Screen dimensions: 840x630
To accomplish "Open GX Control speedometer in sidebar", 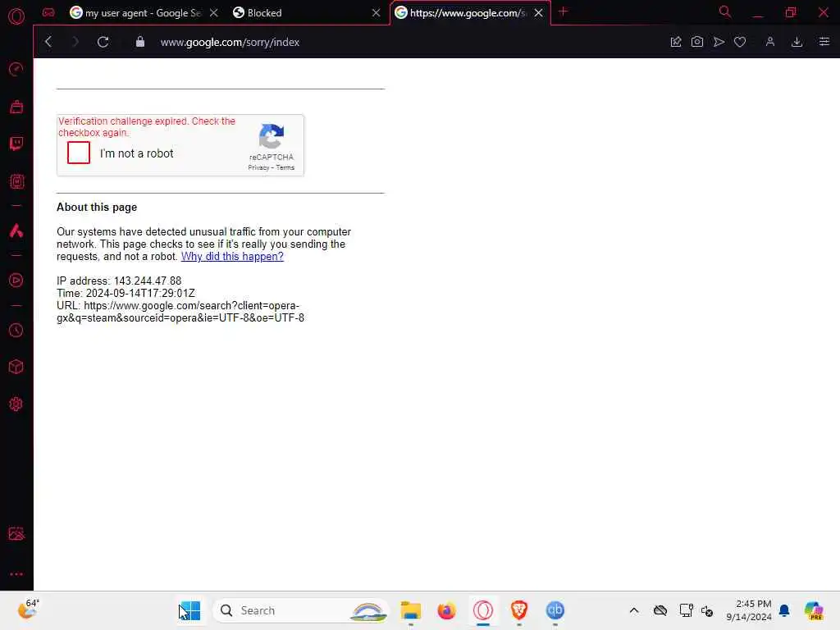I will (16, 69).
